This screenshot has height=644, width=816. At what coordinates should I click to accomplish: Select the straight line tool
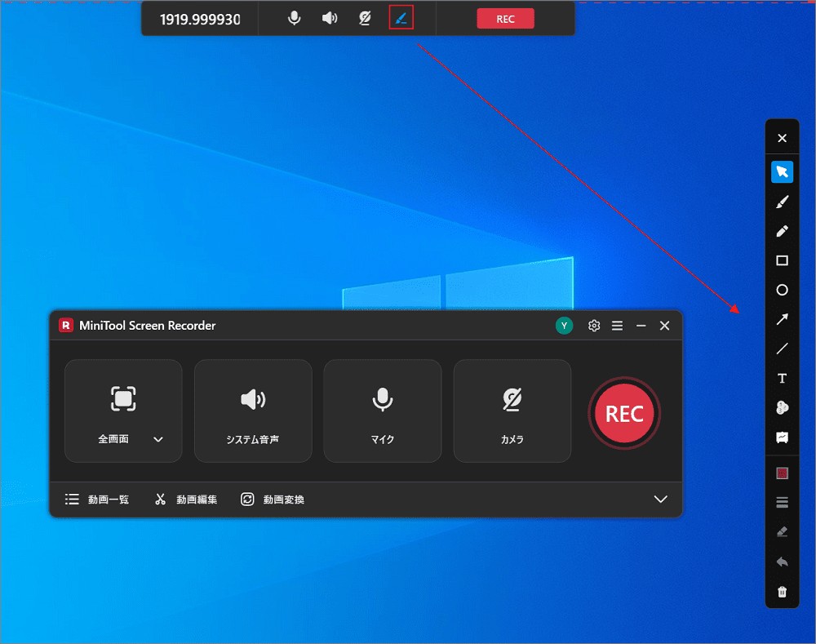point(782,349)
